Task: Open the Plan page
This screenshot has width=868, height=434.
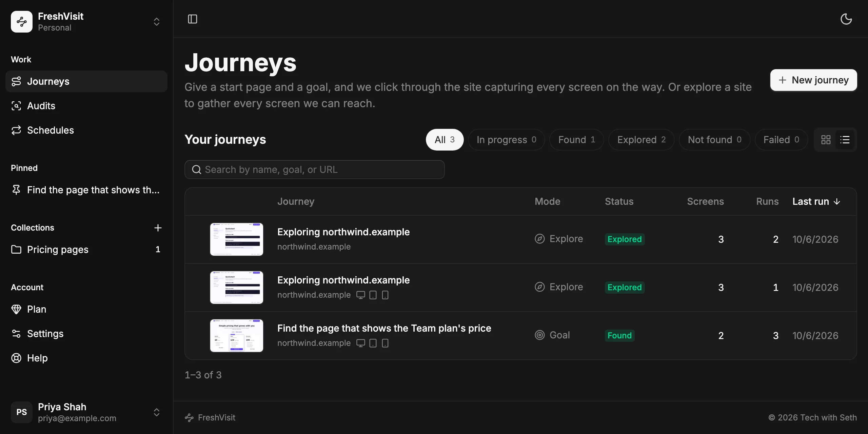Action: [x=86, y=309]
